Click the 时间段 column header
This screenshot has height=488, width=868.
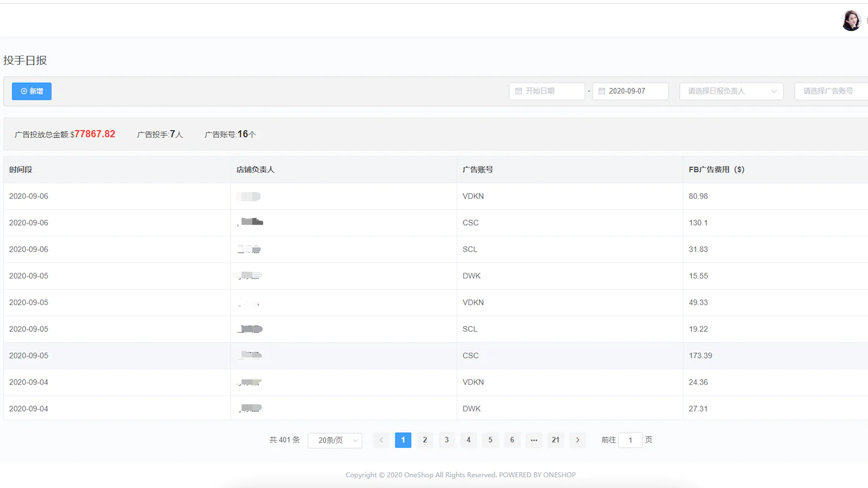click(21, 170)
